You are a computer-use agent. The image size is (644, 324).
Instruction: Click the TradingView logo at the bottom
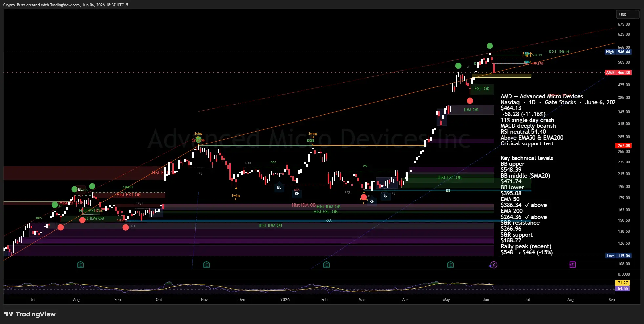(x=30, y=314)
